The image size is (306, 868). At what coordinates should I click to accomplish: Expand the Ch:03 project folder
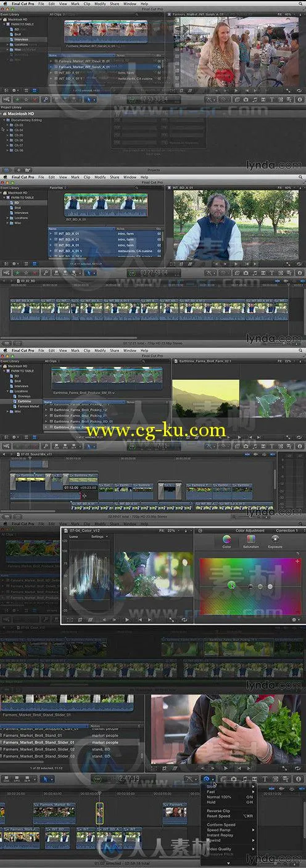9,125
